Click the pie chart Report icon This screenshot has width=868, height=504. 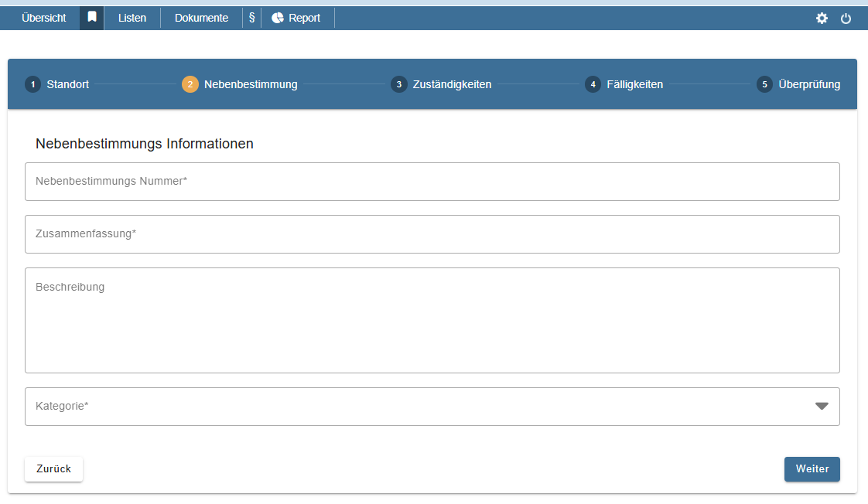point(278,18)
